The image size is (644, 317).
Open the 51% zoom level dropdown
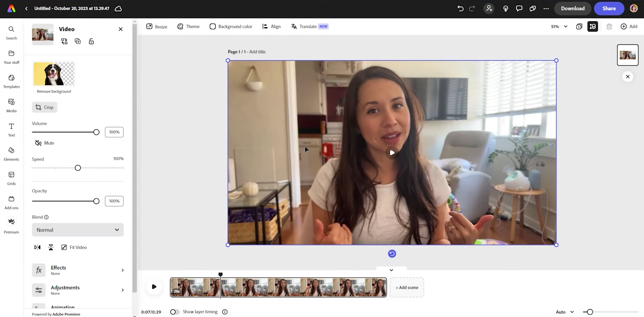pyautogui.click(x=559, y=26)
